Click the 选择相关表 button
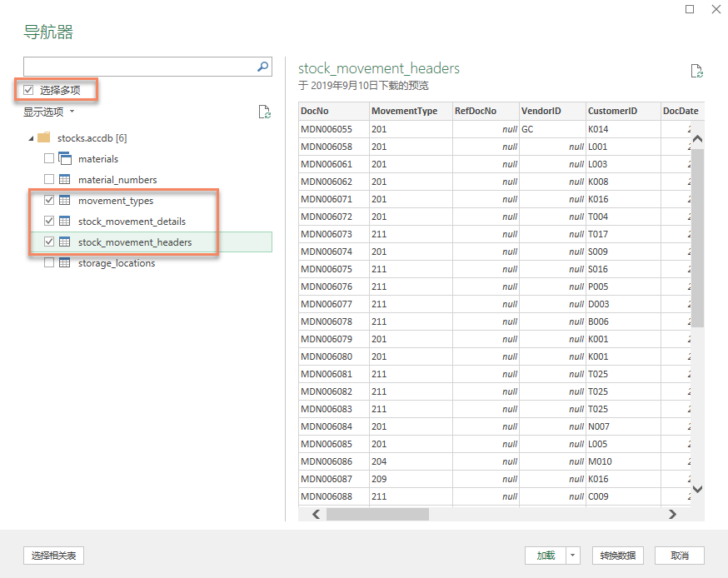 pyautogui.click(x=53, y=556)
